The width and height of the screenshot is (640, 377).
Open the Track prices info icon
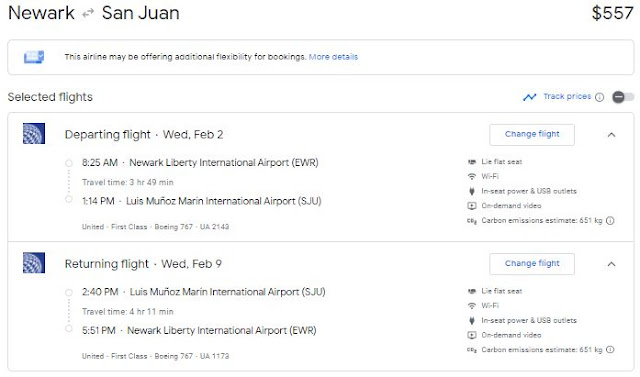click(x=599, y=97)
